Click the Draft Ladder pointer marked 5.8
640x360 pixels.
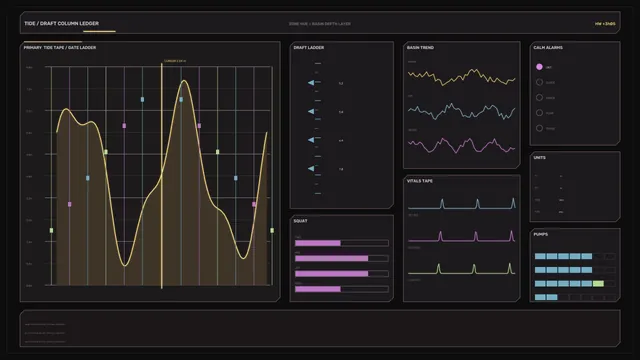coord(311,111)
